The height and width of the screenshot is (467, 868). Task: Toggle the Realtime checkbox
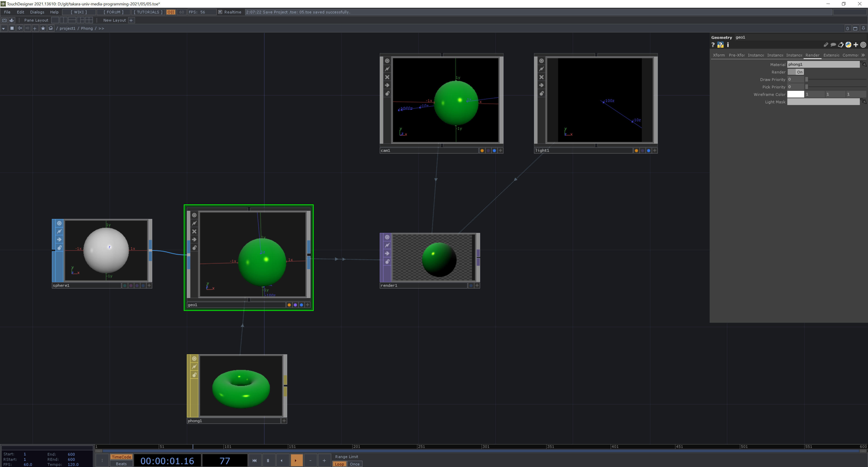[x=220, y=12]
